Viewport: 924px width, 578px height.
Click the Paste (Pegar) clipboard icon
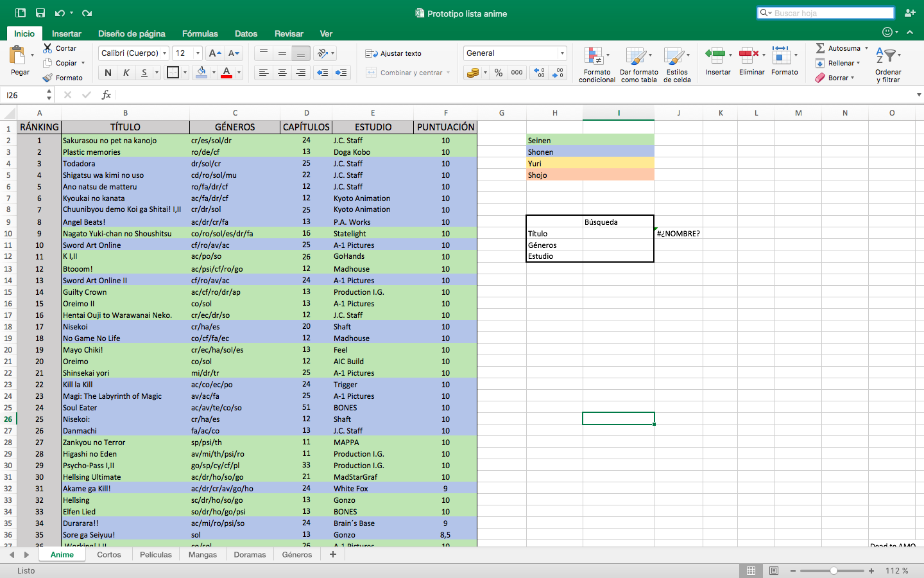18,55
